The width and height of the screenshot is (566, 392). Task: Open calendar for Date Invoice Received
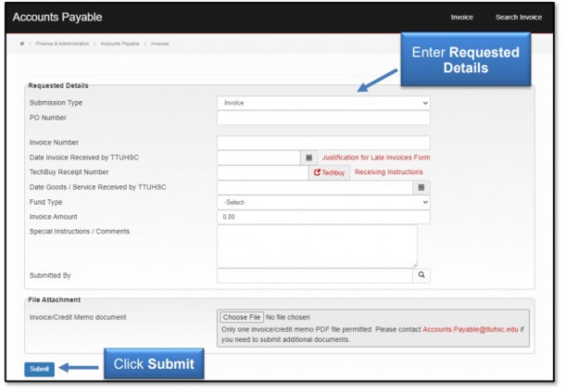[309, 158]
